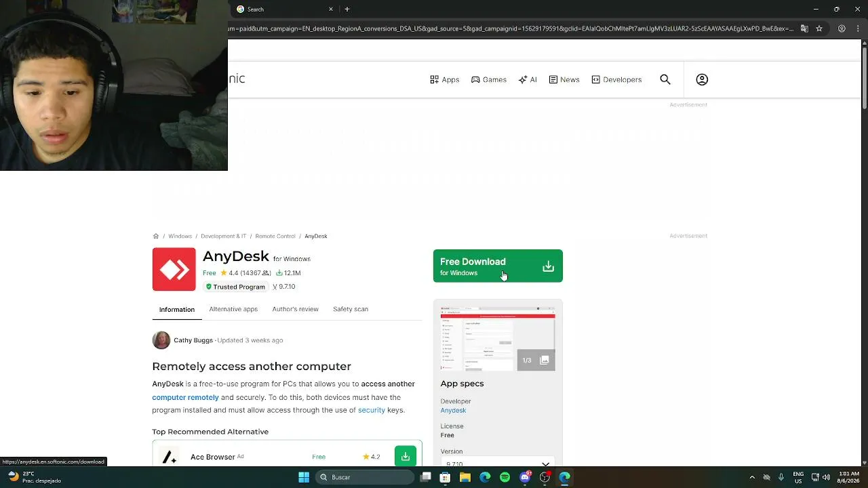This screenshot has height=488, width=868.
Task: Click the Trusted Program badge
Action: coord(235,287)
